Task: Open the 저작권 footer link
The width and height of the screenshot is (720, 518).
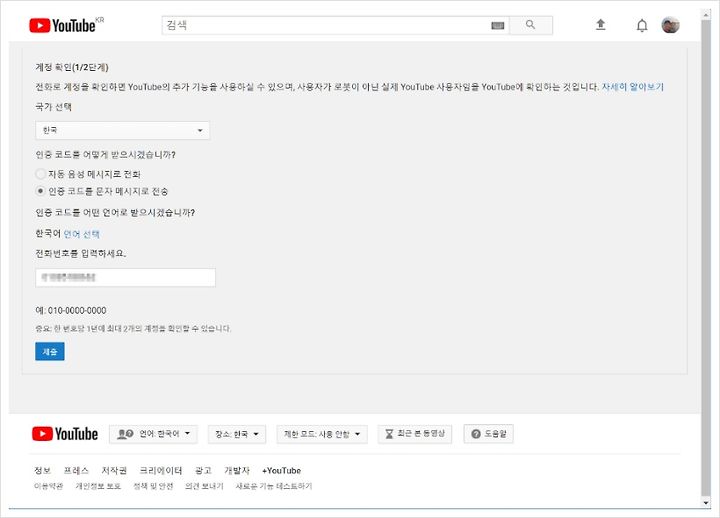Action: [114, 470]
